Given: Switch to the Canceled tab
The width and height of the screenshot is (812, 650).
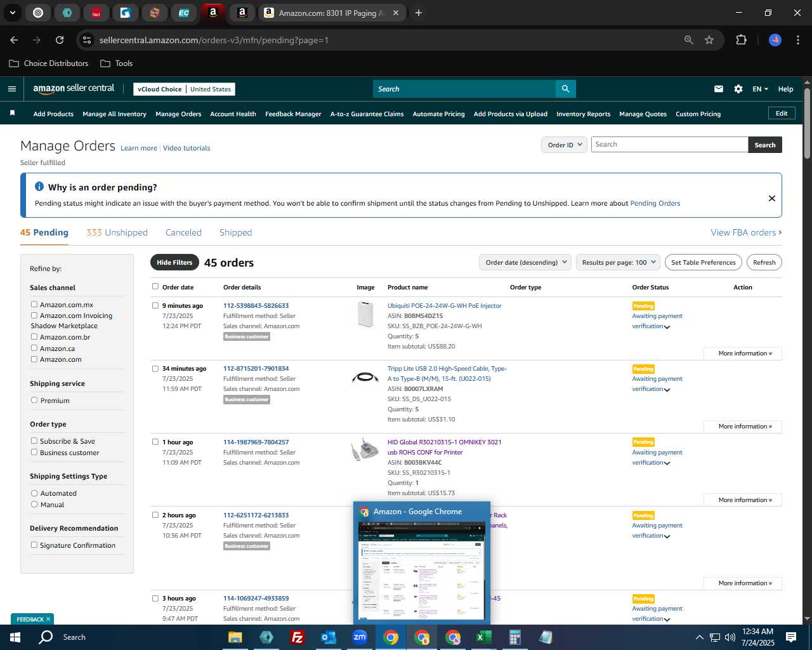Looking at the screenshot, I should tap(183, 232).
